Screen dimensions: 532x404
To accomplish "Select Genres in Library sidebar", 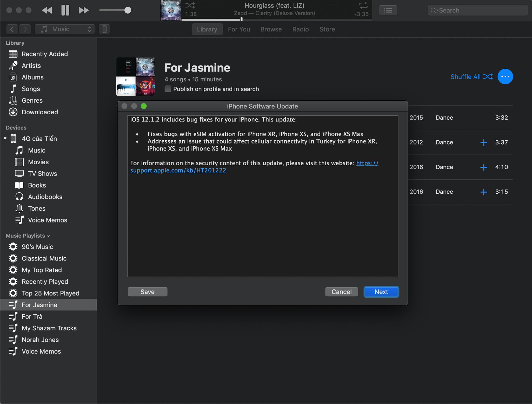I will coord(48,100).
